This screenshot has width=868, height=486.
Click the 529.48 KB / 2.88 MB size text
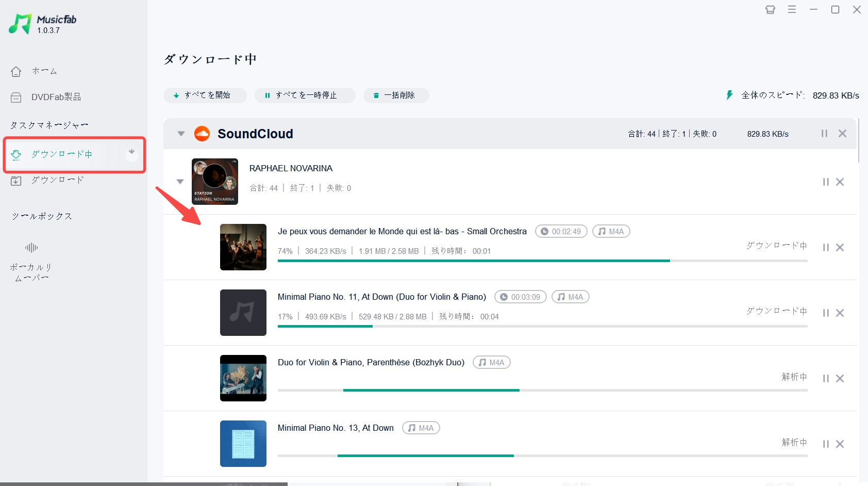pyautogui.click(x=393, y=317)
